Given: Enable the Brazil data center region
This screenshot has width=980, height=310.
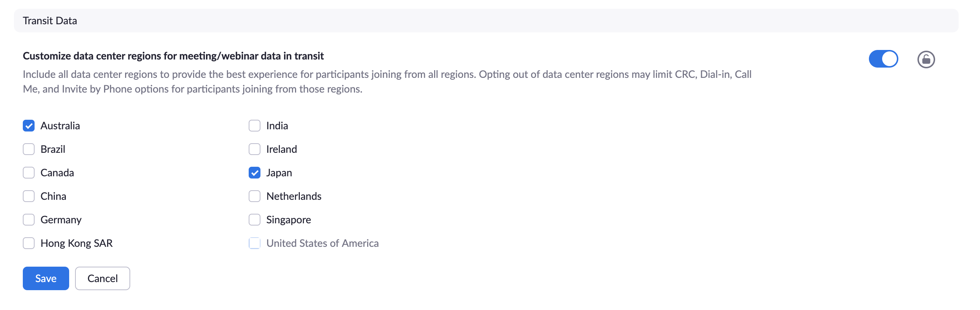Looking at the screenshot, I should tap(29, 149).
